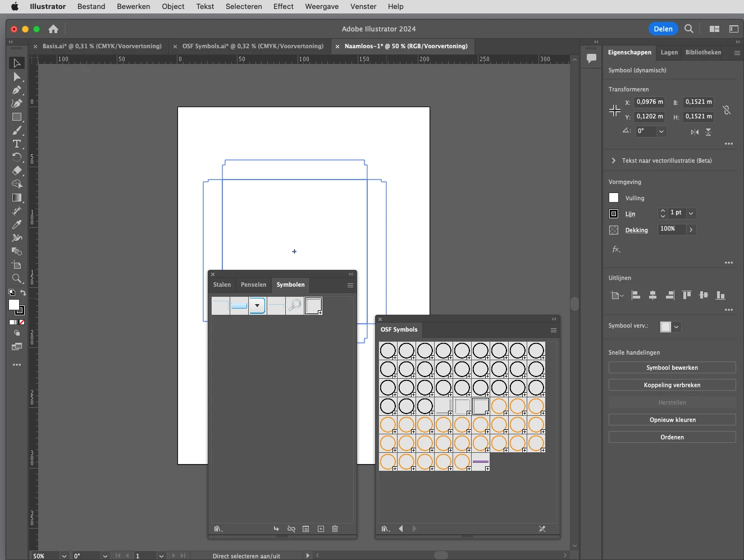
Task: Open Object menu
Action: pyautogui.click(x=173, y=6)
